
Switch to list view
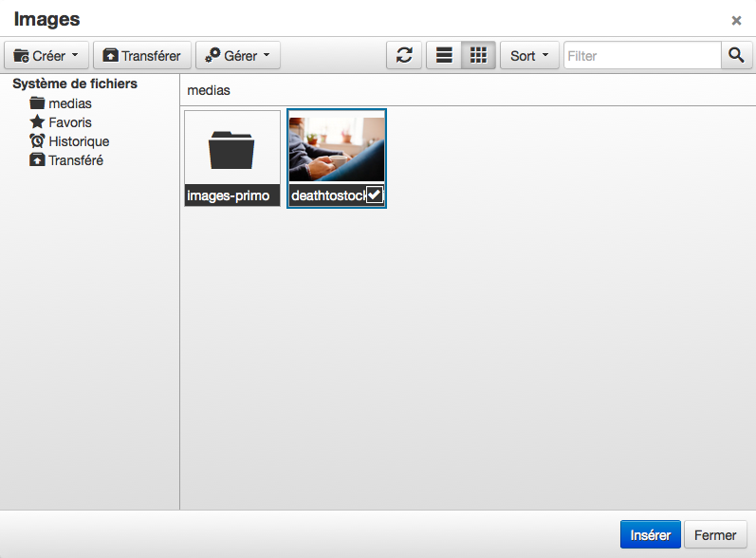[x=444, y=55]
